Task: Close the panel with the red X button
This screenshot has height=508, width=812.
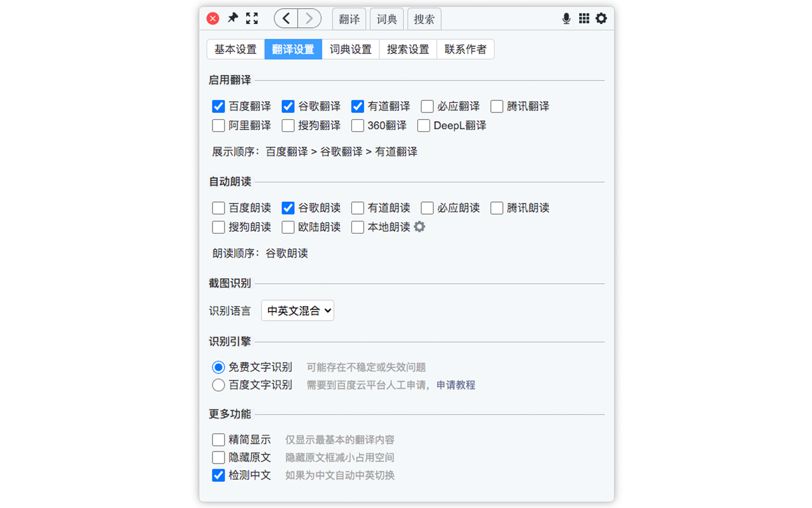Action: (213, 18)
